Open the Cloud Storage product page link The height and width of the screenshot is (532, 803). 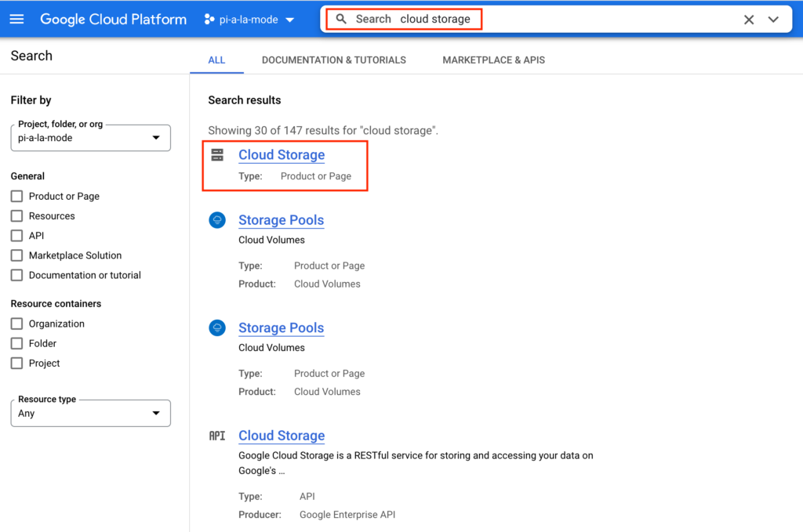[282, 155]
